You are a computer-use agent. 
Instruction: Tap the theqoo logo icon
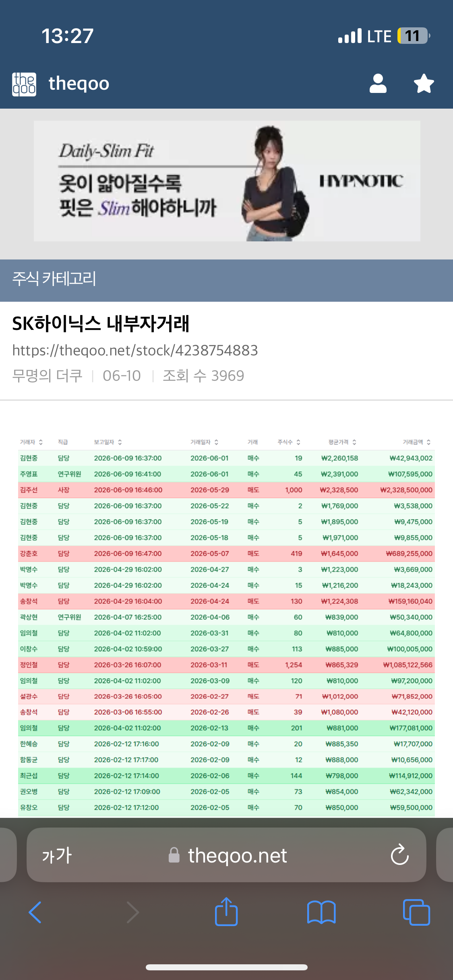tap(24, 84)
